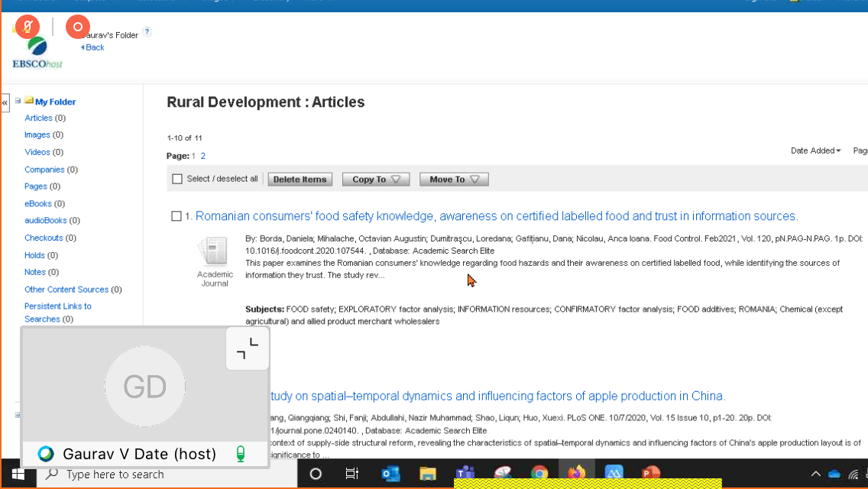
Task: Click the Delete Items button
Action: pos(300,179)
